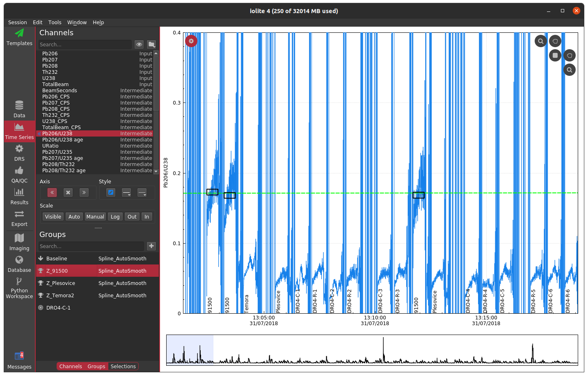
Task: Open the Templates sidebar icon
Action: click(19, 37)
